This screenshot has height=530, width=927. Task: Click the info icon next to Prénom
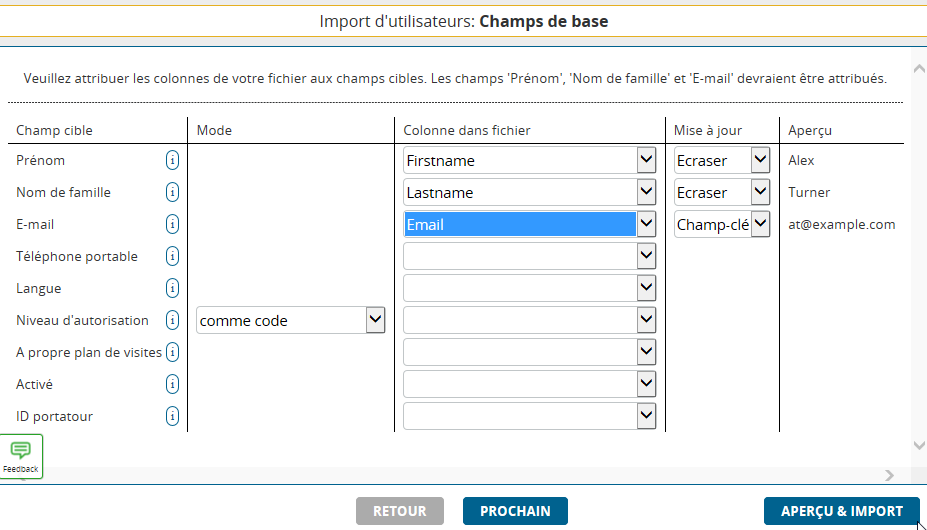click(172, 160)
